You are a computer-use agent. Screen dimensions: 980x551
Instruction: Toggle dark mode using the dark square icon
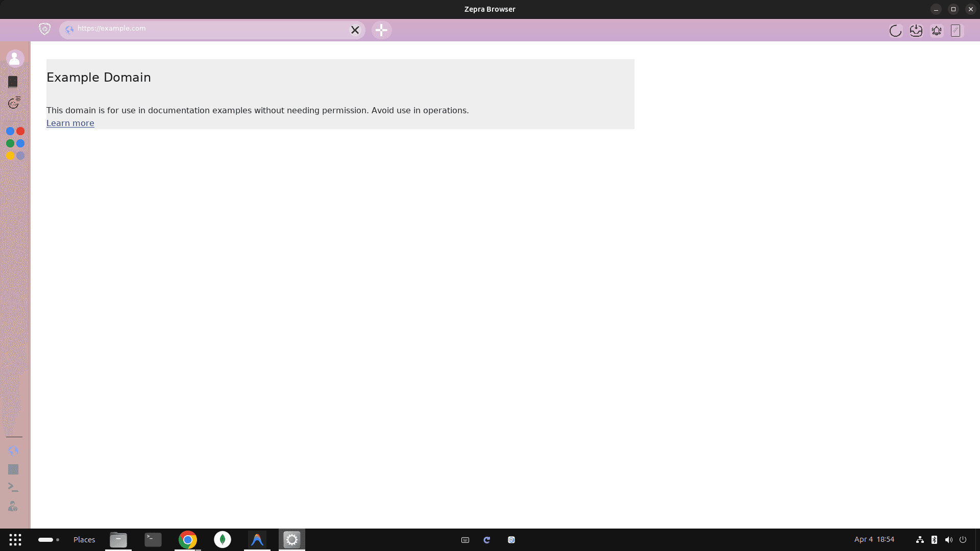pos(13,82)
